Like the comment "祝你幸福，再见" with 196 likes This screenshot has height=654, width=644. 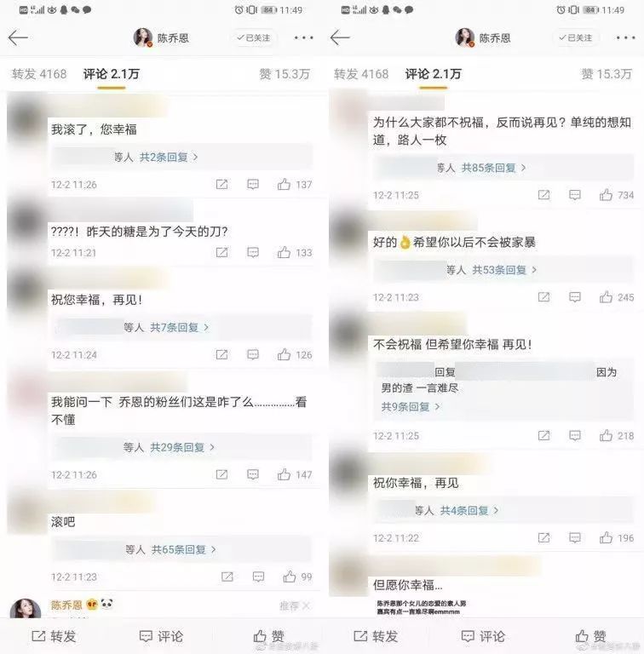click(x=606, y=537)
